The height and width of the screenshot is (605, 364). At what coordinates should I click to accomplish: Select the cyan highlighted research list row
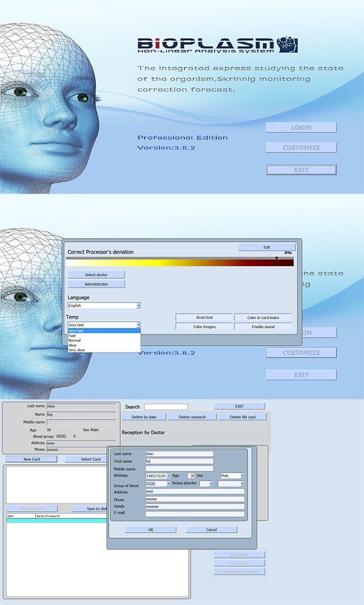point(56,521)
